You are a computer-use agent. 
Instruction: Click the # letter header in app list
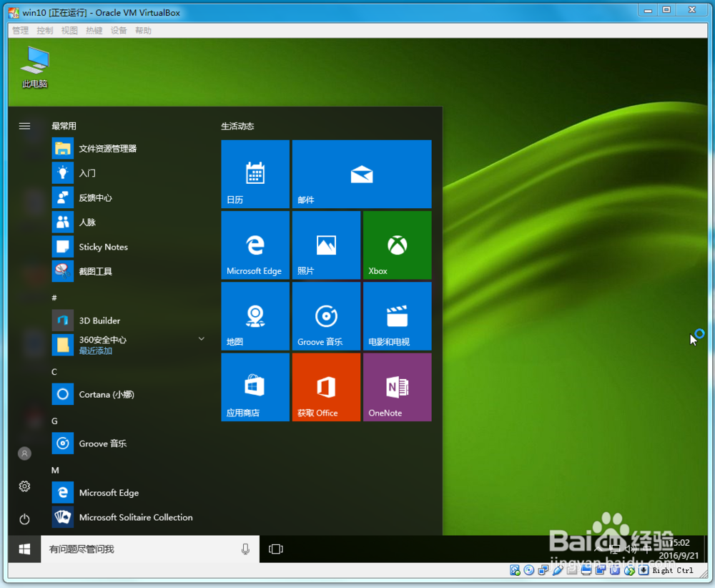tap(54, 298)
